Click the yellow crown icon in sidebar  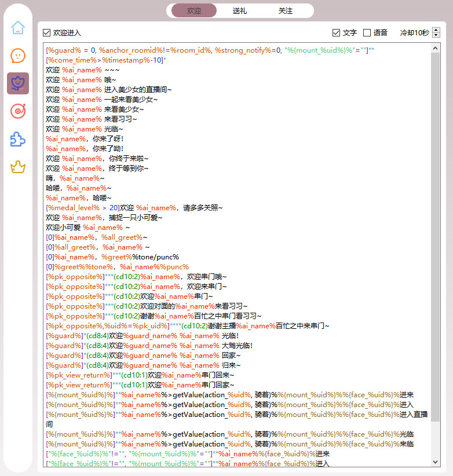point(18,167)
